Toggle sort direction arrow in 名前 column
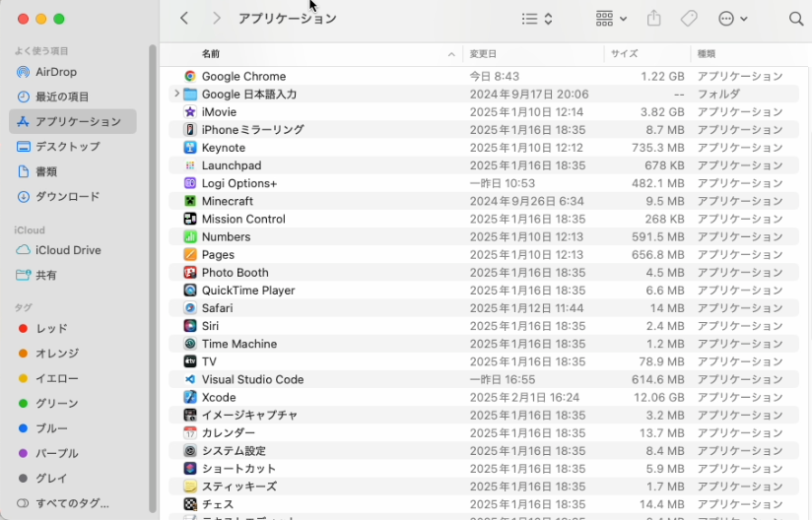Screen dimensions: 812x520 [451, 54]
